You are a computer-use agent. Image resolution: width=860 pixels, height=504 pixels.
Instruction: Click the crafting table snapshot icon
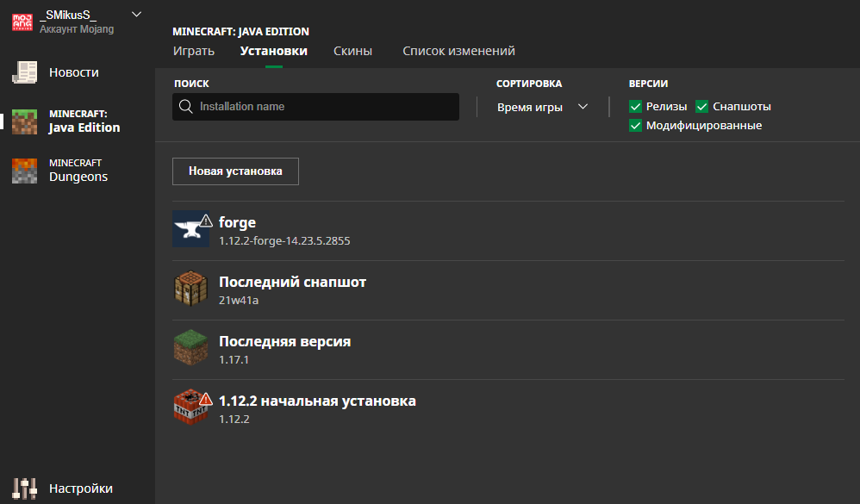190,289
